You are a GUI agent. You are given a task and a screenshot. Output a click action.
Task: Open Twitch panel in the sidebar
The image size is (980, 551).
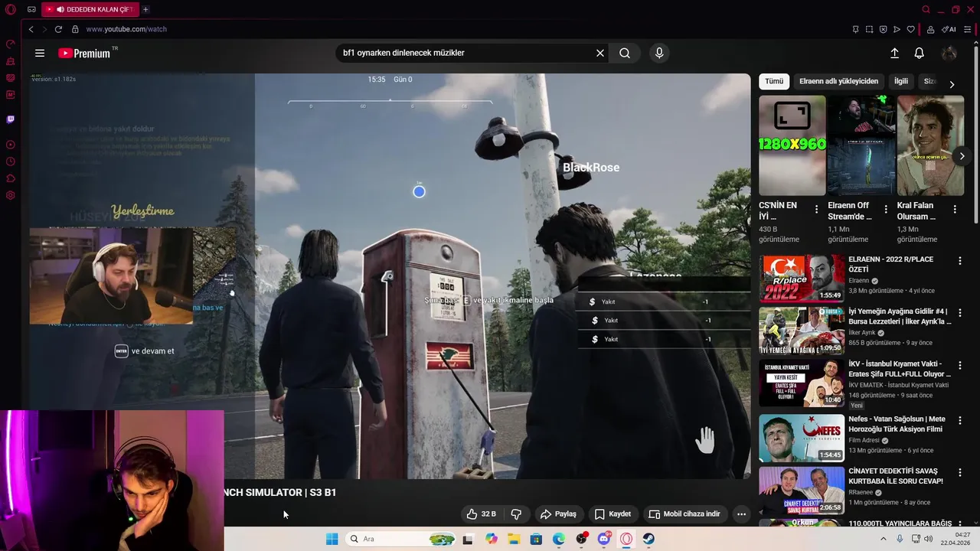click(10, 119)
